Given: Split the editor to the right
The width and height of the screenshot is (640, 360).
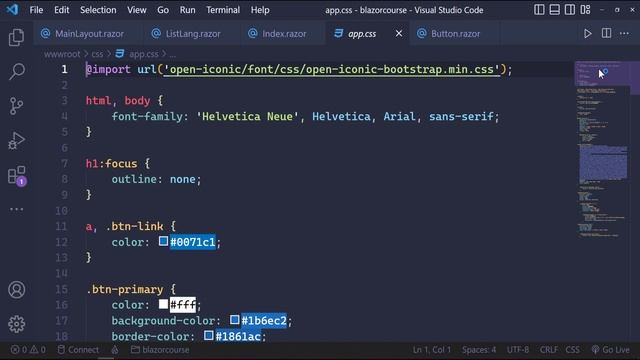Looking at the screenshot, I should coord(606,33).
